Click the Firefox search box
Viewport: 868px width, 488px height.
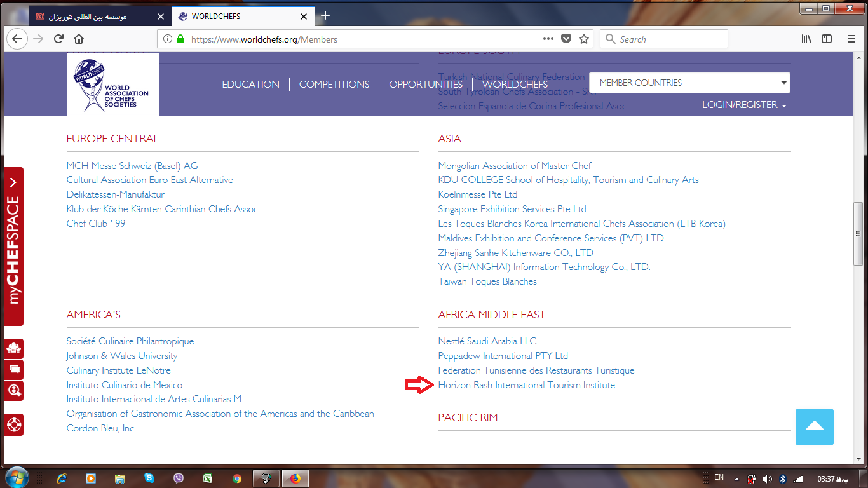point(664,39)
